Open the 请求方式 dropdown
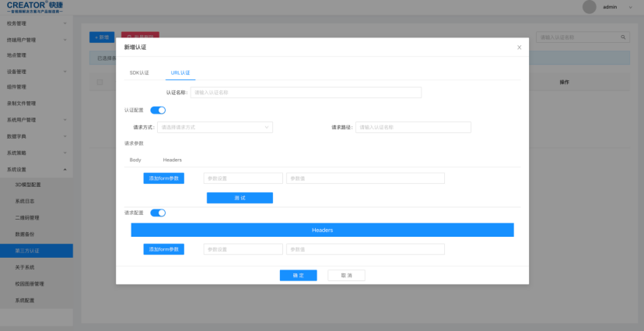644x331 pixels. tap(215, 127)
